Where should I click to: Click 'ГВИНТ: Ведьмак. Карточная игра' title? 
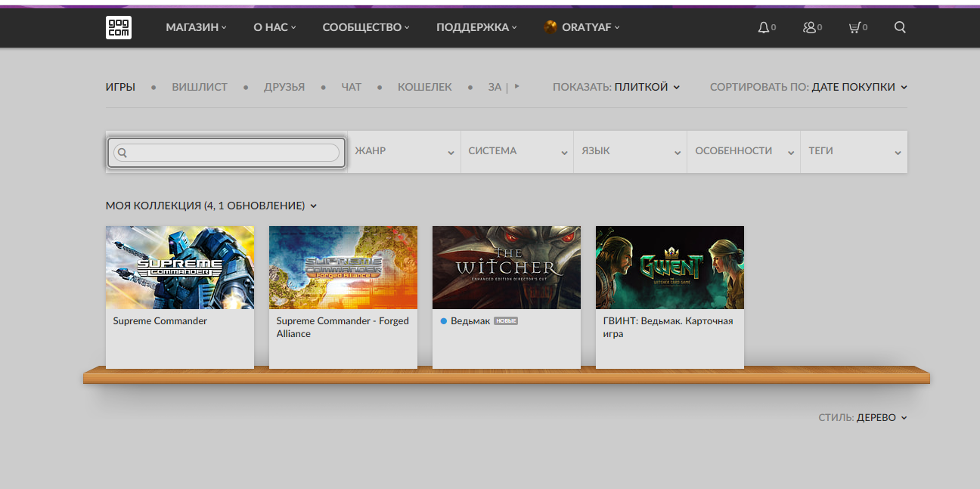click(x=668, y=327)
